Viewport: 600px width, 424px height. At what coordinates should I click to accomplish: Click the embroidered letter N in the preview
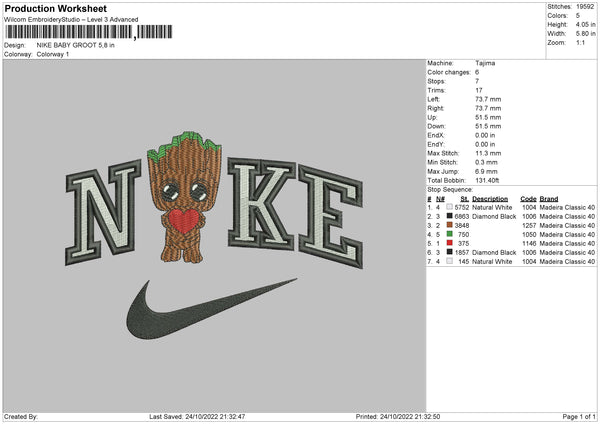pos(104,213)
